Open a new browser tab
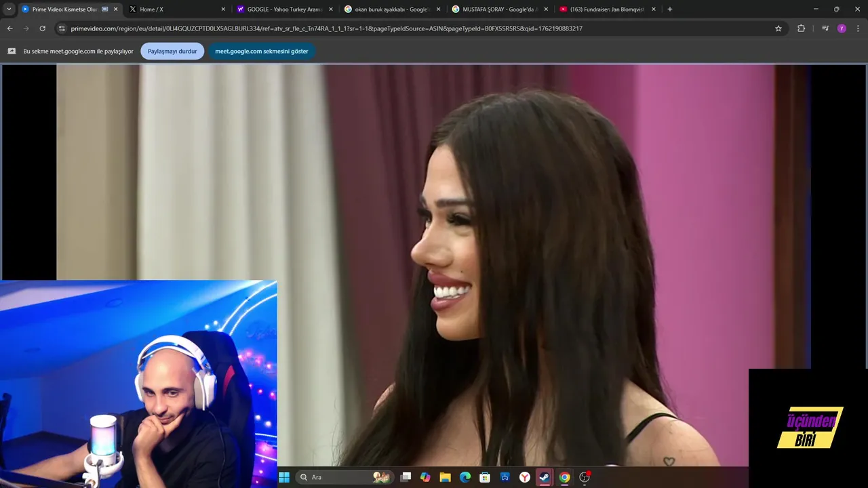868x488 pixels. tap(670, 9)
